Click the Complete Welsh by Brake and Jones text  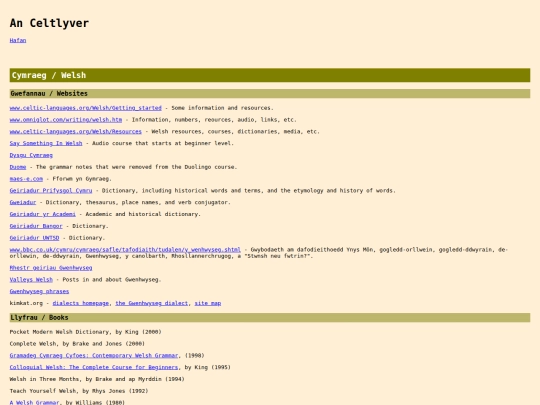77,343
